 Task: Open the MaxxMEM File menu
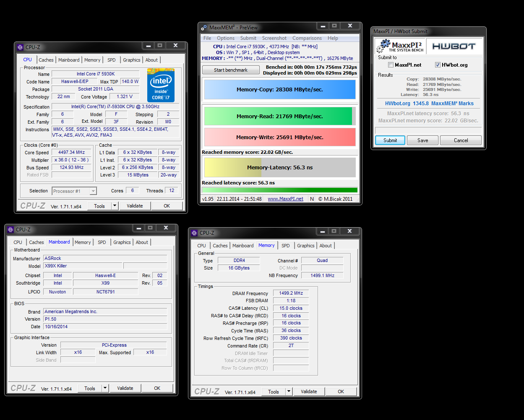click(207, 38)
